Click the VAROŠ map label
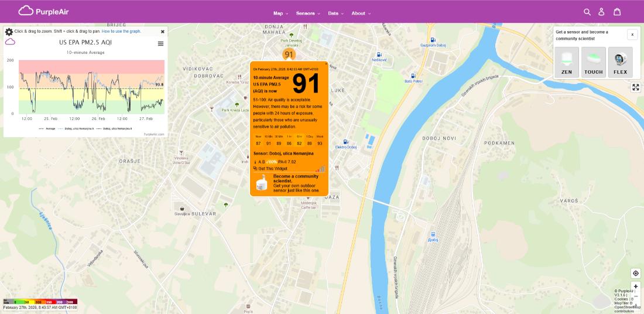644x314 pixels. [x=569, y=200]
